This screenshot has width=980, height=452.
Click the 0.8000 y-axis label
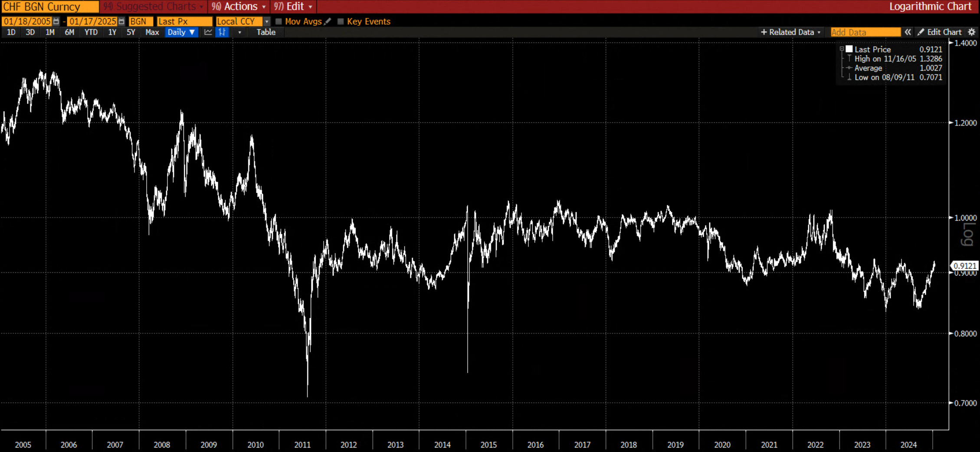click(965, 333)
